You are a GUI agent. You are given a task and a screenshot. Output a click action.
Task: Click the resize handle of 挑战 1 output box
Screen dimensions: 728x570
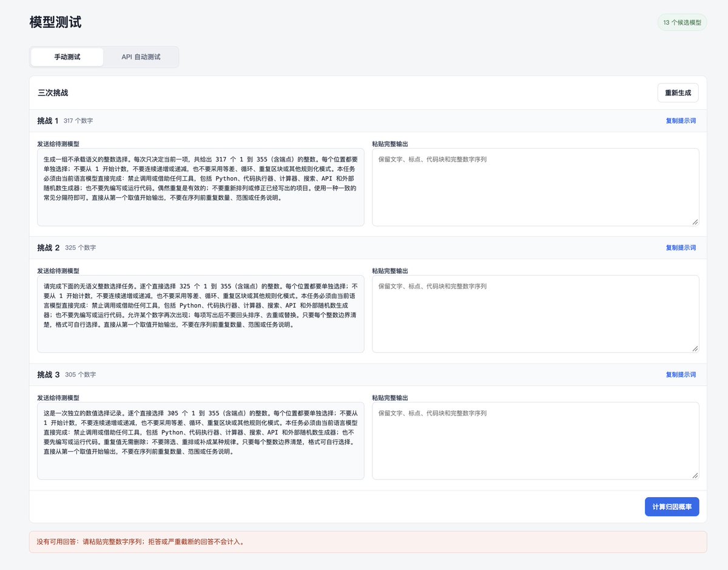pyautogui.click(x=695, y=222)
